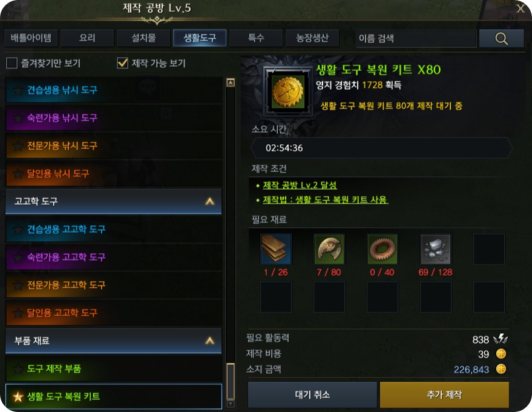This screenshot has width=532, height=412.
Task: Uncheck the 제작 가능 보기 checkbox
Action: [122, 63]
